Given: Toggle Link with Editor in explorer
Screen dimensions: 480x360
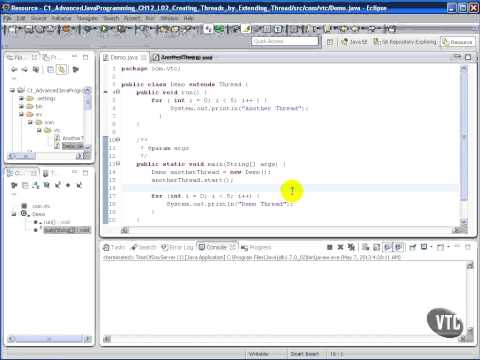Looking at the screenshot, I should (61, 69).
